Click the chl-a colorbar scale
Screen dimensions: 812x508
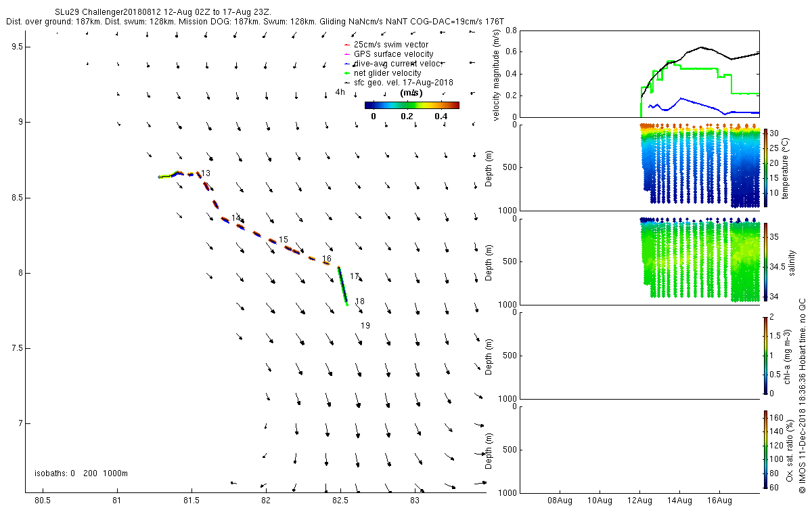[765, 355]
